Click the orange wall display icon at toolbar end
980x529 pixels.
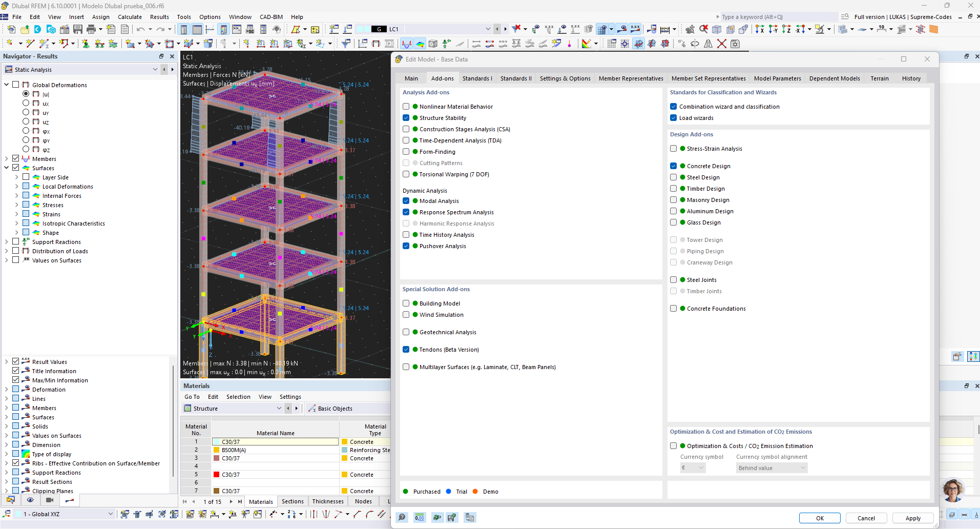pyautogui.click(x=934, y=29)
